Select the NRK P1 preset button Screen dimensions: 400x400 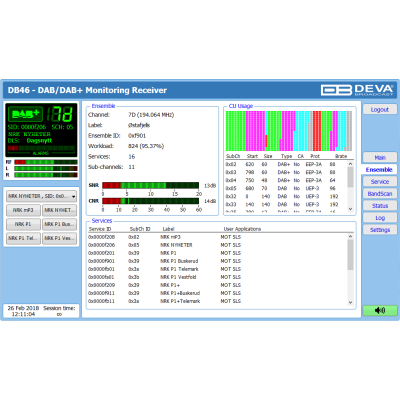[23, 224]
